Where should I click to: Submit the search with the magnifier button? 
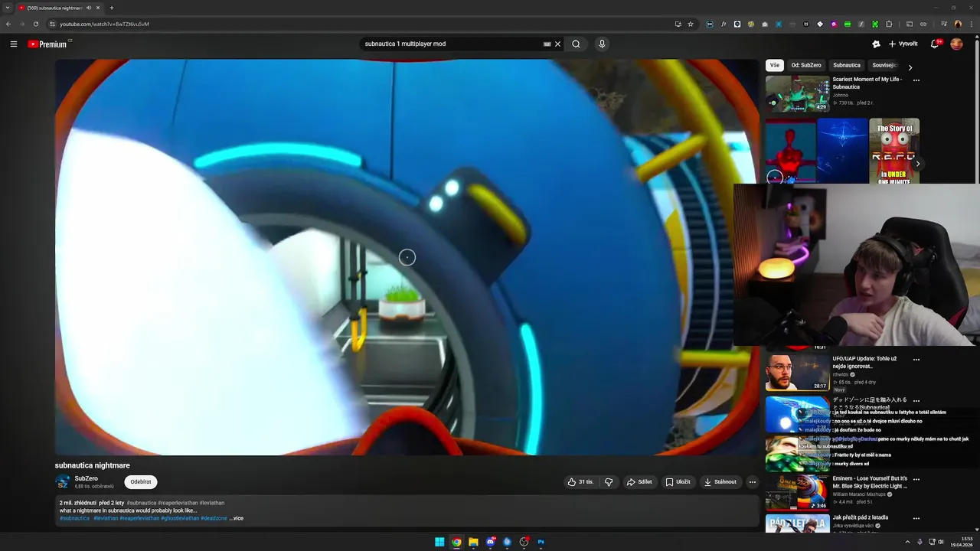click(x=576, y=44)
